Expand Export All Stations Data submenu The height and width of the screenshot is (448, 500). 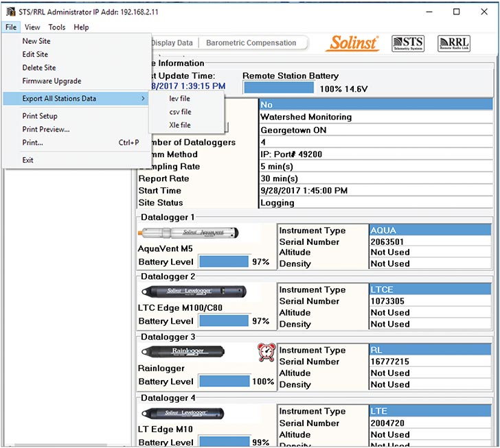click(x=76, y=99)
